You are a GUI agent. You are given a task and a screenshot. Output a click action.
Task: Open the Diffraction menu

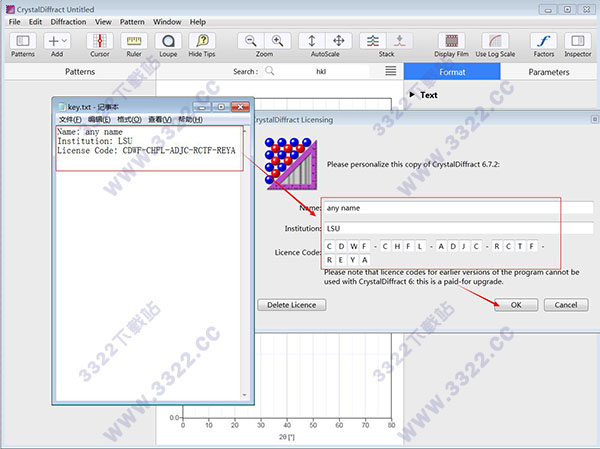pyautogui.click(x=68, y=22)
